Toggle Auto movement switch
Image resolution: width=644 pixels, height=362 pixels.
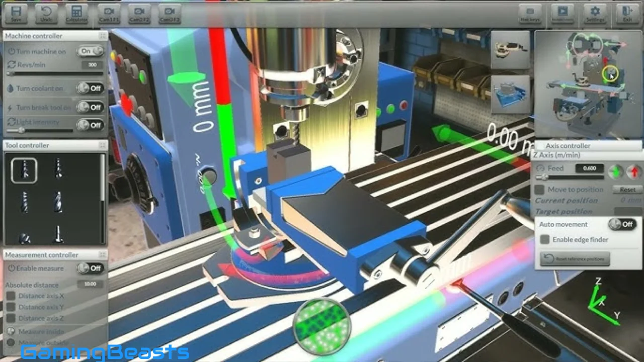(x=622, y=224)
